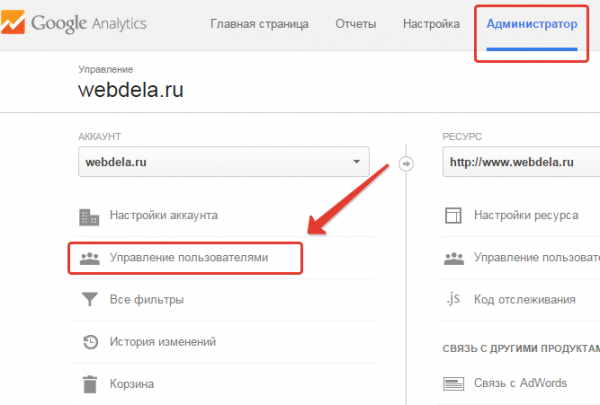Image resolution: width=600 pixels, height=405 pixels.
Task: Open Код отслеживания link
Action: [525, 299]
